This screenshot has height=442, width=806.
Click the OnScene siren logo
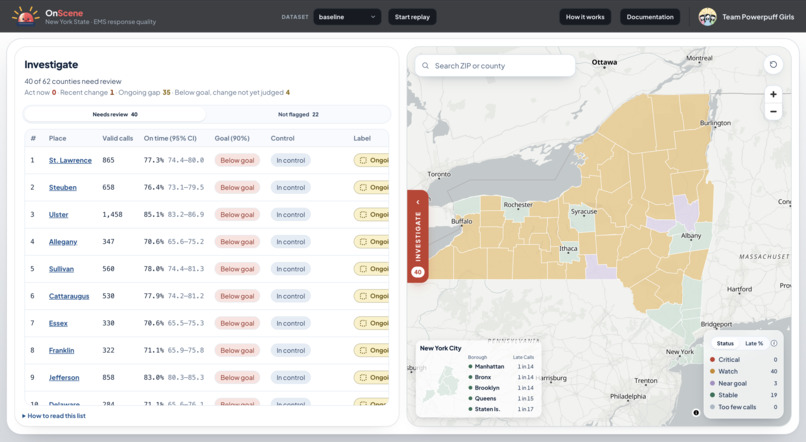point(26,16)
